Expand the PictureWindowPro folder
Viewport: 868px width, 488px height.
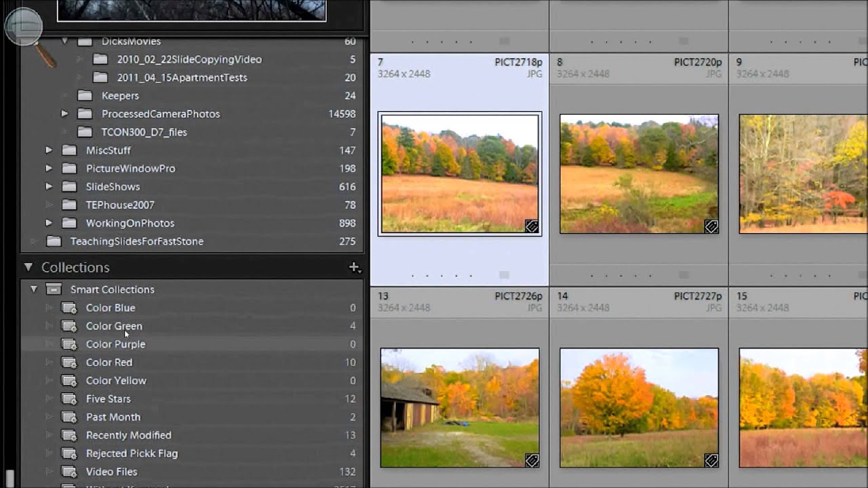click(49, 169)
